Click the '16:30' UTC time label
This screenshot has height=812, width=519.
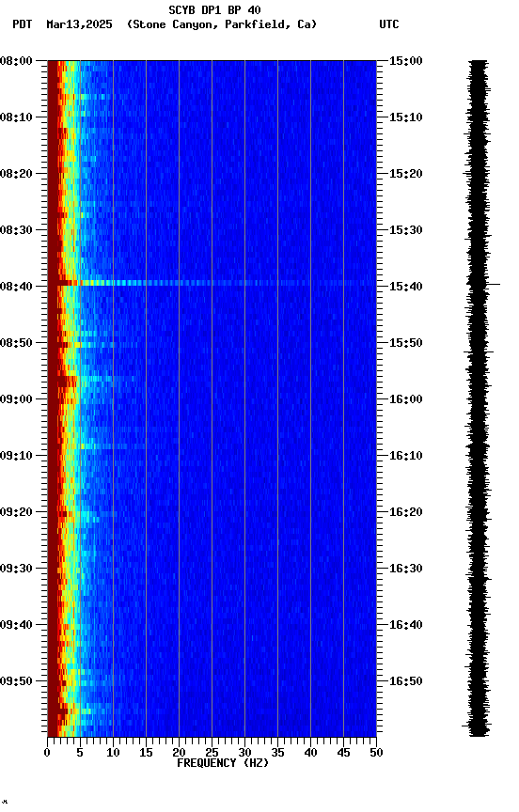point(406,570)
